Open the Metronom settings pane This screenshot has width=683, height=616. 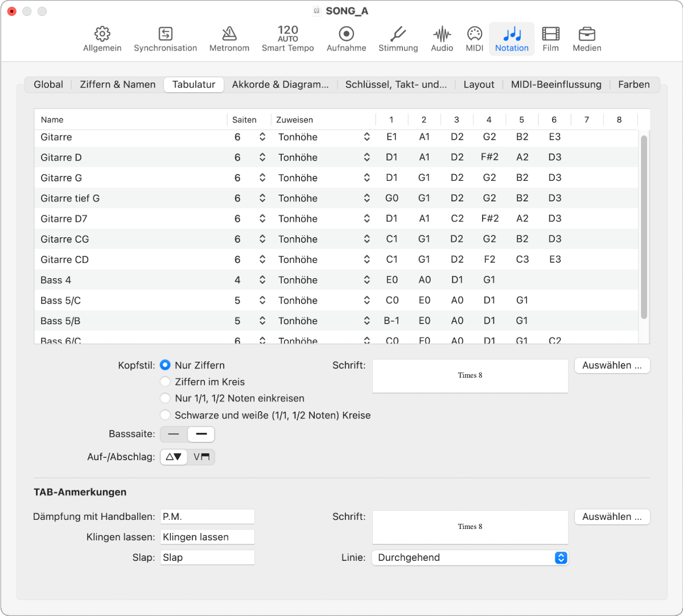click(x=229, y=39)
